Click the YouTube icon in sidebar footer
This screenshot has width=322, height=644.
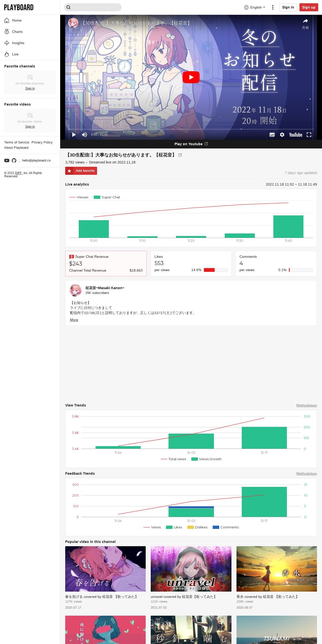(7, 160)
